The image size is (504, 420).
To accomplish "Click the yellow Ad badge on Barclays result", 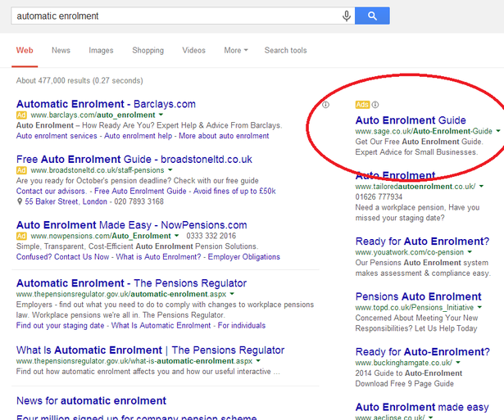I will [x=21, y=115].
